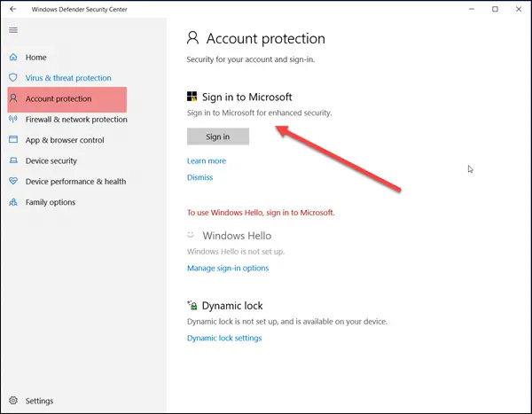Screen dimensions: 532x414
Task: Expand the hamburger navigation menu
Action: (13, 30)
